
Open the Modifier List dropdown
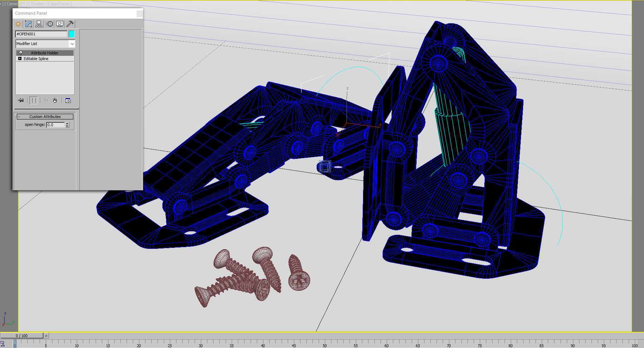click(x=45, y=44)
